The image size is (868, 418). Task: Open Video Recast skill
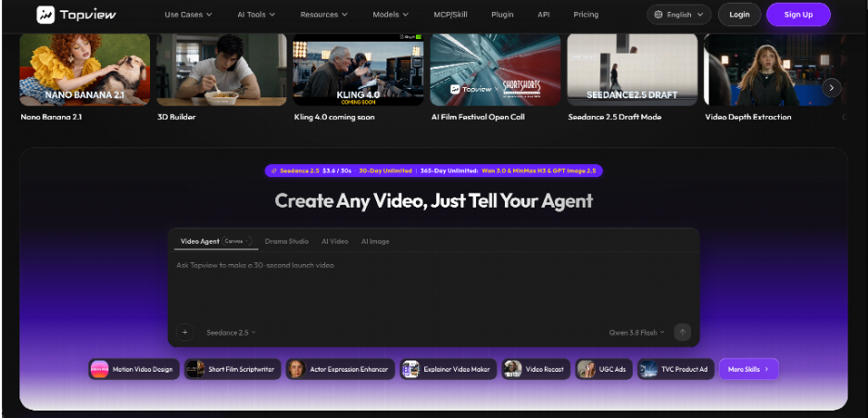535,369
